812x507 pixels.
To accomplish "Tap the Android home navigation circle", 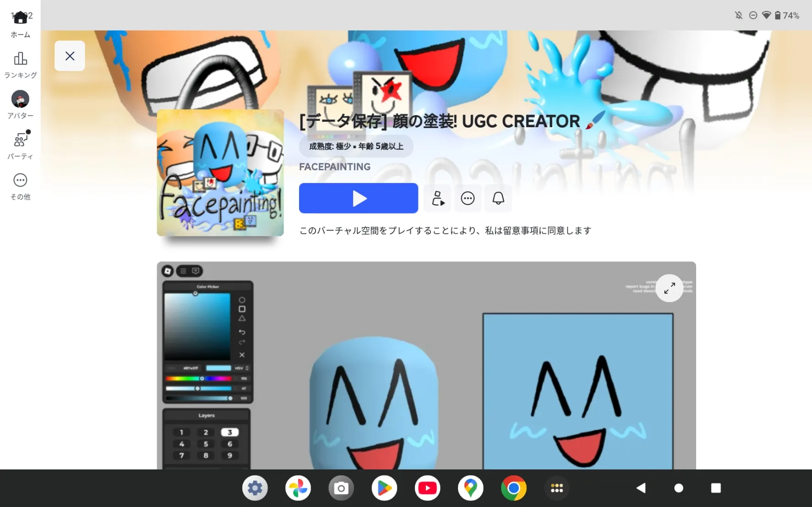I will pyautogui.click(x=679, y=488).
